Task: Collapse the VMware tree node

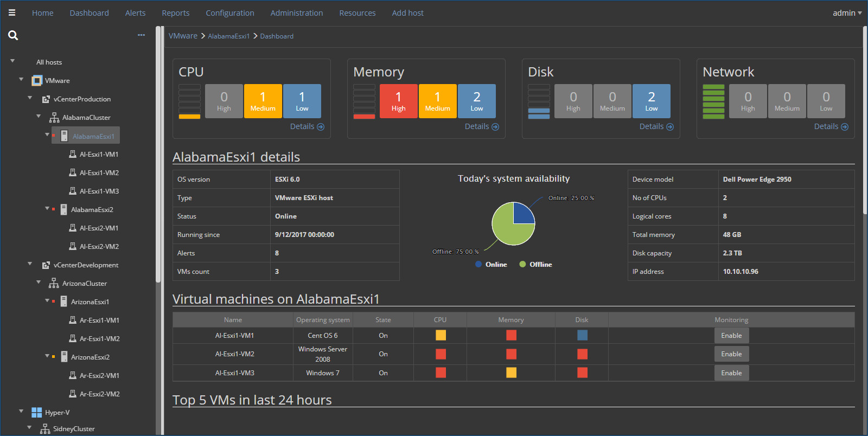Action: (x=21, y=79)
